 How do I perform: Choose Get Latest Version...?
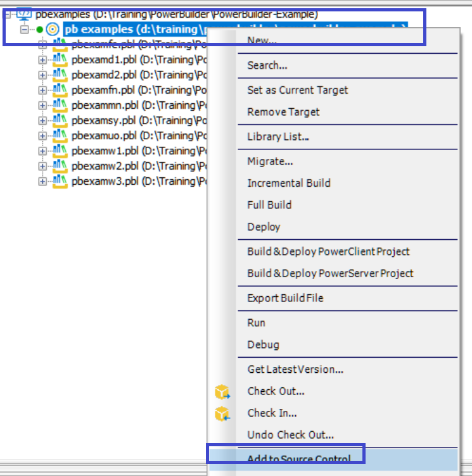295,370
